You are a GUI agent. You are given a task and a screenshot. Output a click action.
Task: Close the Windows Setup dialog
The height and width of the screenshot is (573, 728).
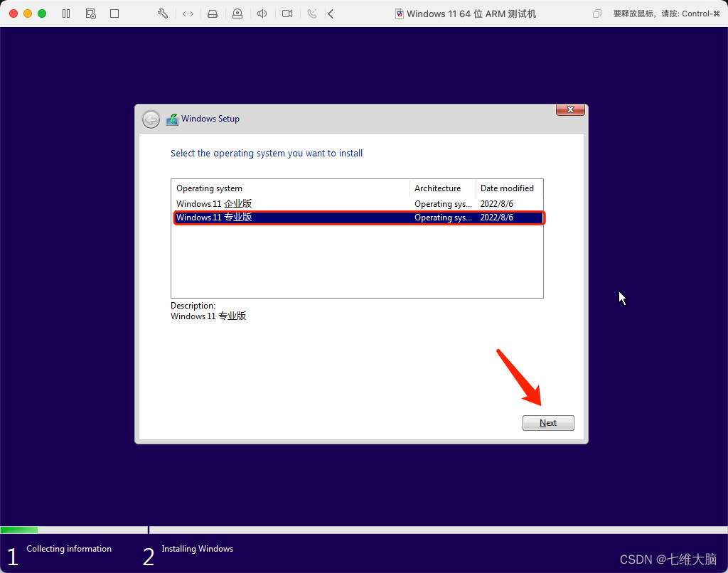click(x=570, y=109)
